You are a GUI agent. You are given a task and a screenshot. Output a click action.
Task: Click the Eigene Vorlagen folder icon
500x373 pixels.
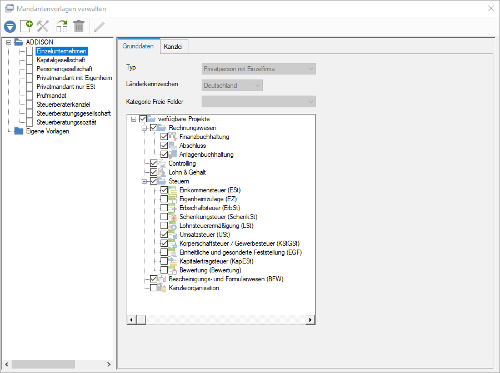18,131
